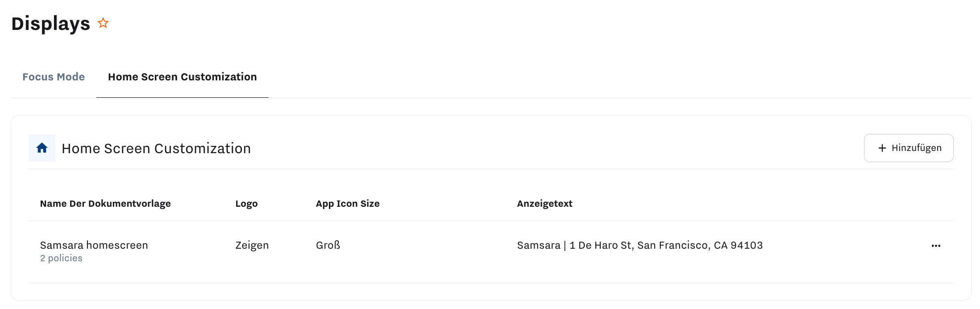Open the three-dot menu for Samsara homescreen
980x309 pixels.
pos(936,246)
